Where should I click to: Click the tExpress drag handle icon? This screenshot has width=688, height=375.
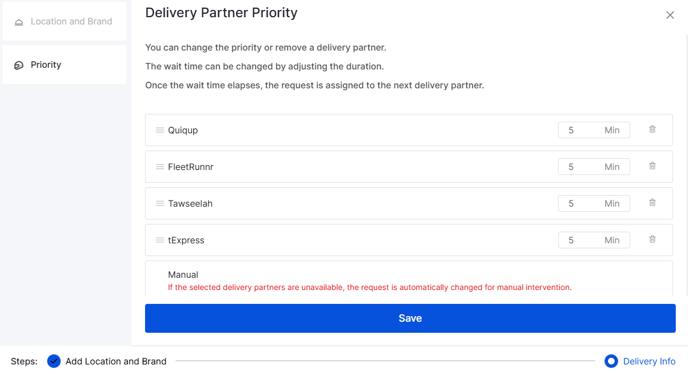tap(160, 240)
